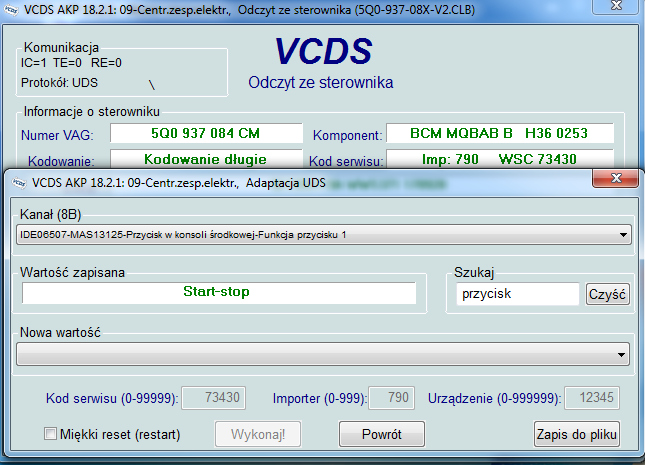Click the Importer (0-999): label
The width and height of the screenshot is (645, 465).
(319, 398)
